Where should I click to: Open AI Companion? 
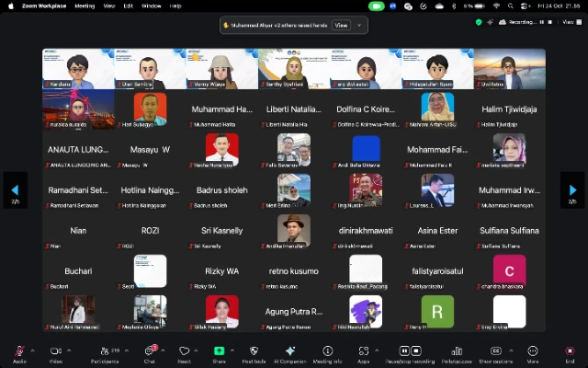click(289, 351)
